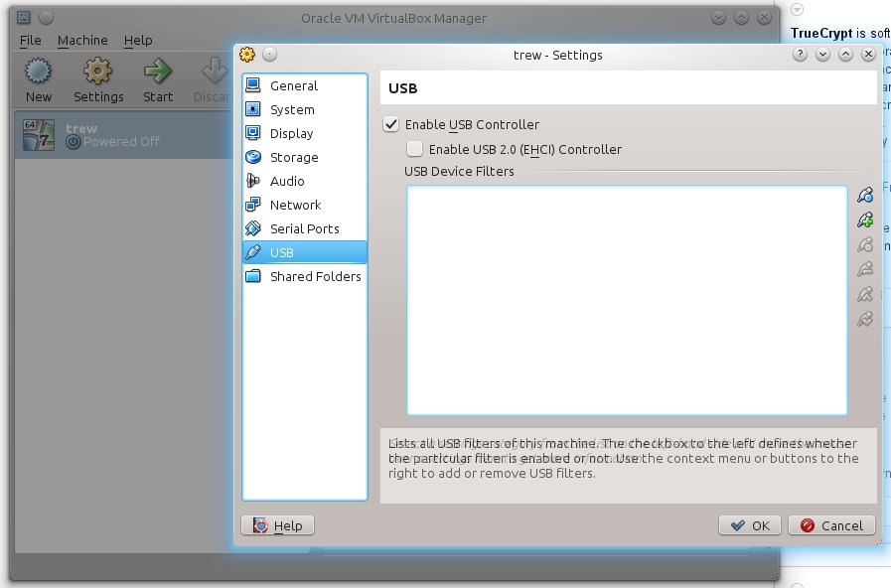
Task: Open the Shared Folders settings category
Action: [305, 277]
